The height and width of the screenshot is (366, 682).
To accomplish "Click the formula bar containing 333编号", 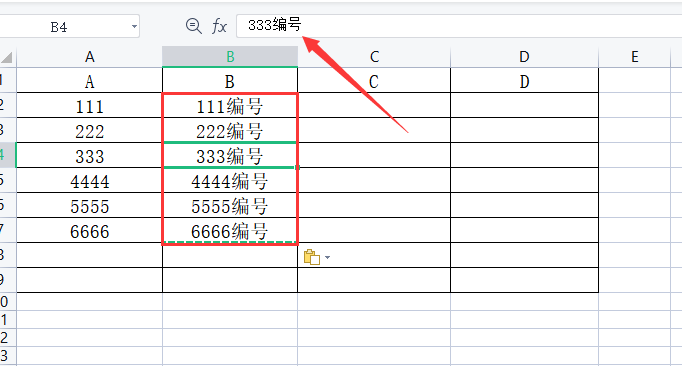I will point(459,26).
